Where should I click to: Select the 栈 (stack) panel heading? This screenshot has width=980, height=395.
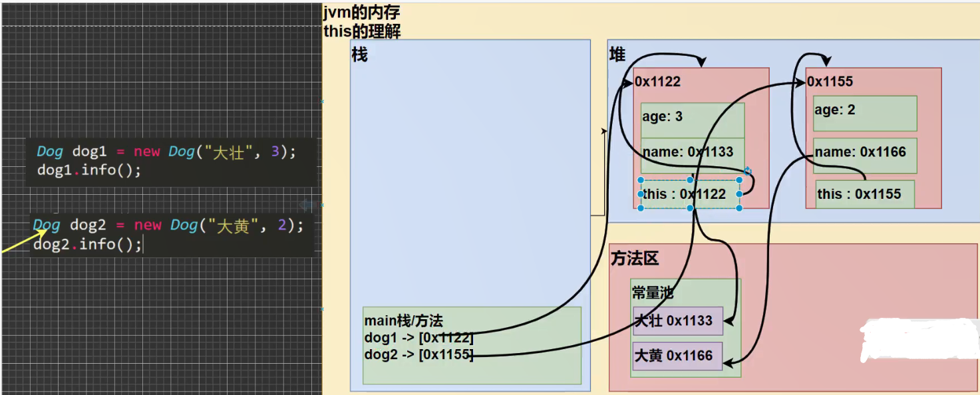(x=359, y=55)
